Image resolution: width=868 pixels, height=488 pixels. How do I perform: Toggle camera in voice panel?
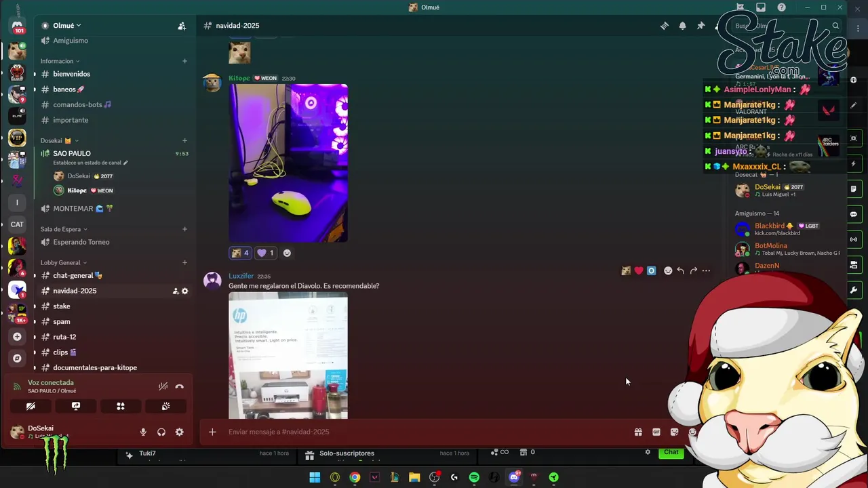pyautogui.click(x=31, y=406)
